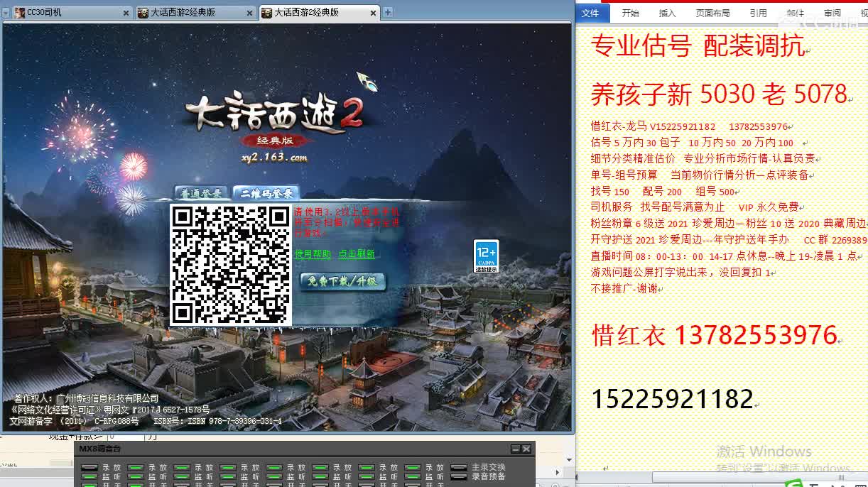The height and width of the screenshot is (487, 868).
Task: Toggle first channel 监听 switch in mixer
Action: (89, 477)
